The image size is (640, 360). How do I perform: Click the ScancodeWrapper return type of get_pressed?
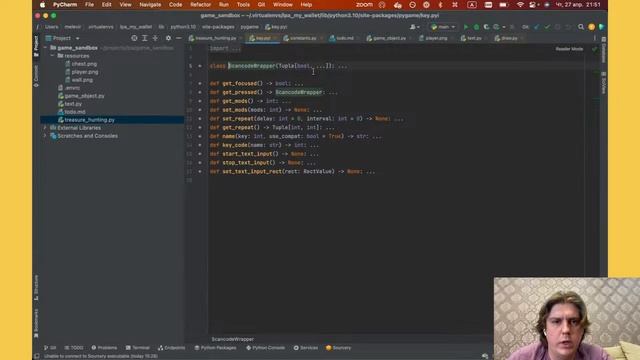point(299,92)
